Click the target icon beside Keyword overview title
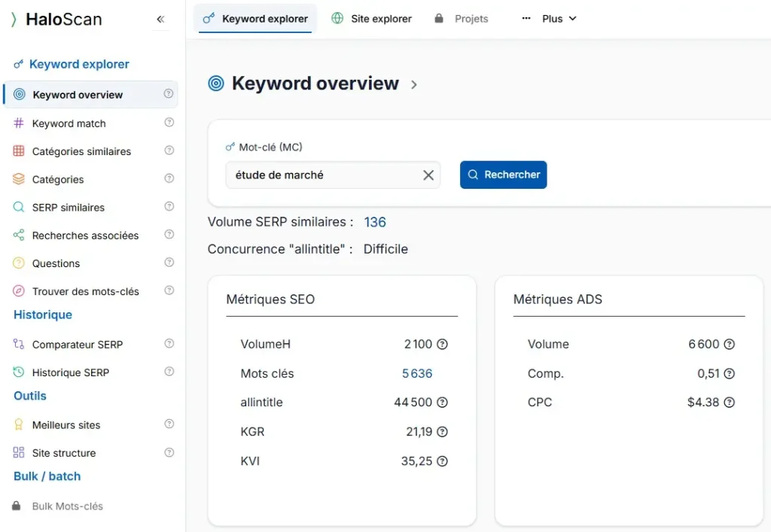771x532 pixels. (x=216, y=84)
